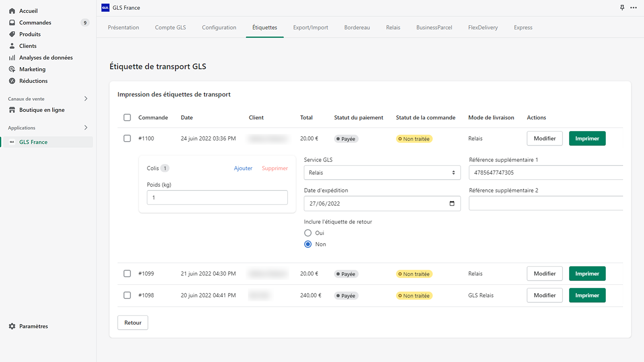Open the Accueil home icon
Screen dimensions: 644x362
click(x=12, y=11)
